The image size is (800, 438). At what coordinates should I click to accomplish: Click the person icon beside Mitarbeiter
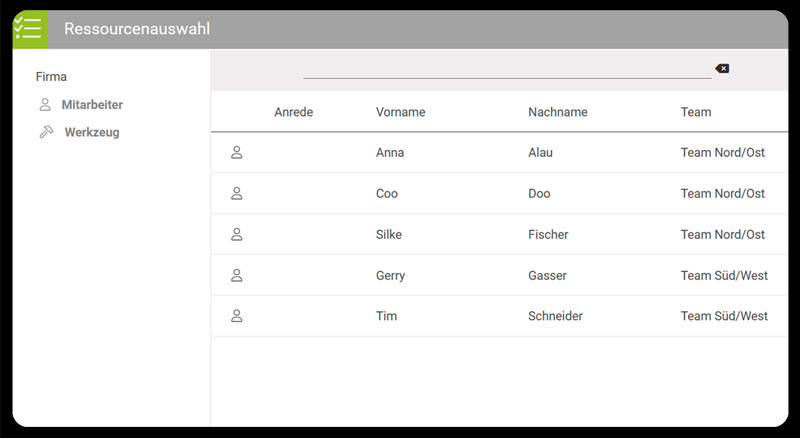45,104
